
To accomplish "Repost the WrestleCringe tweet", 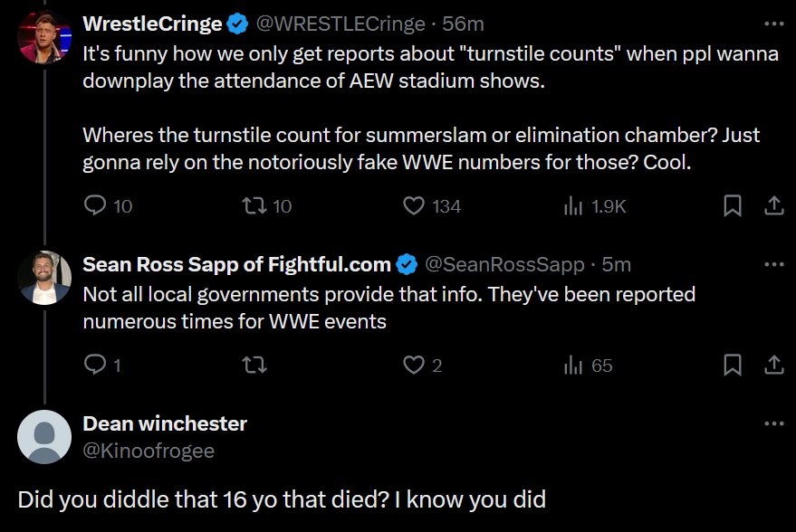I will (254, 206).
